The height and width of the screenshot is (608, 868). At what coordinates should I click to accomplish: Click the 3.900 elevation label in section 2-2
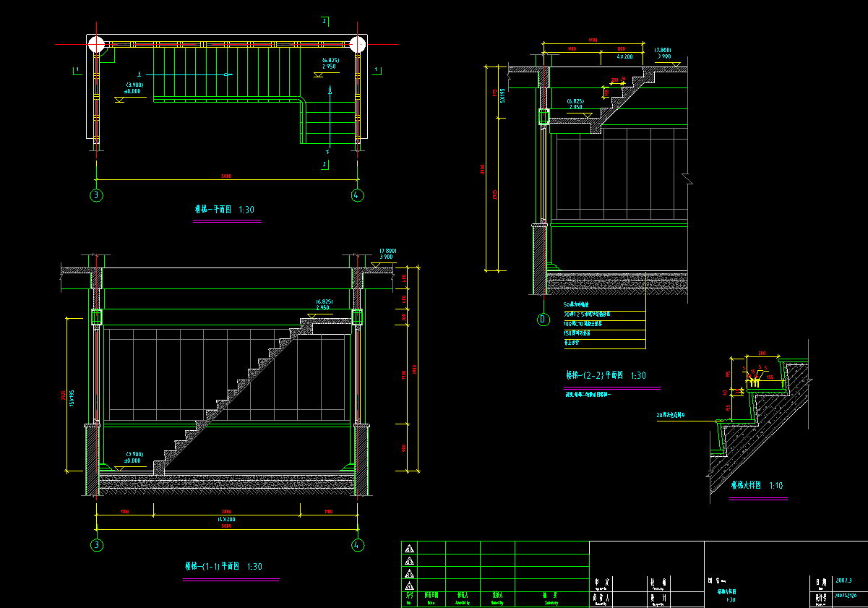[x=663, y=56]
